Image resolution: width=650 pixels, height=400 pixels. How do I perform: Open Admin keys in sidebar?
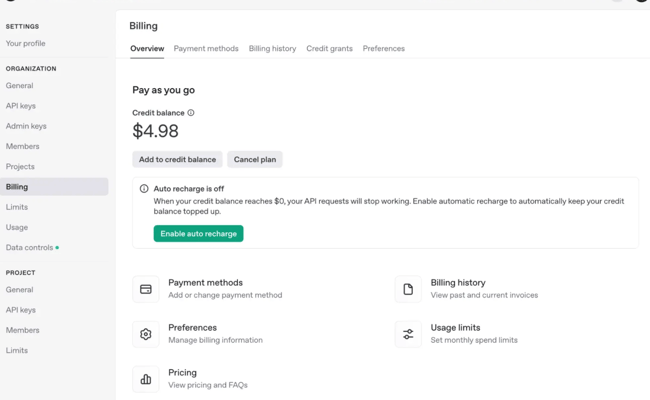point(26,126)
